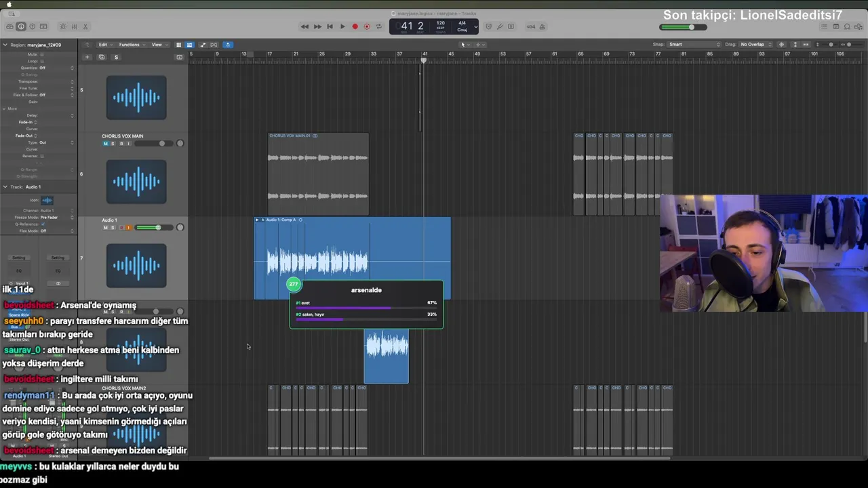
Task: Click the tempo 120 display
Action: click(x=440, y=24)
